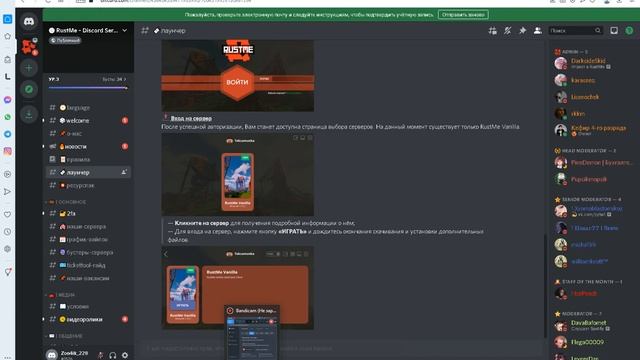Screen dimensions: 640x360
Task: Click Download Apps arrow icon
Action: point(29,114)
